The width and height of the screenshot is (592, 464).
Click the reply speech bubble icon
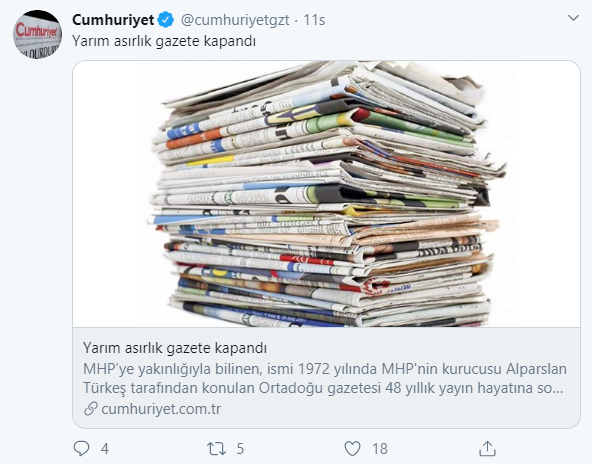click(x=81, y=449)
